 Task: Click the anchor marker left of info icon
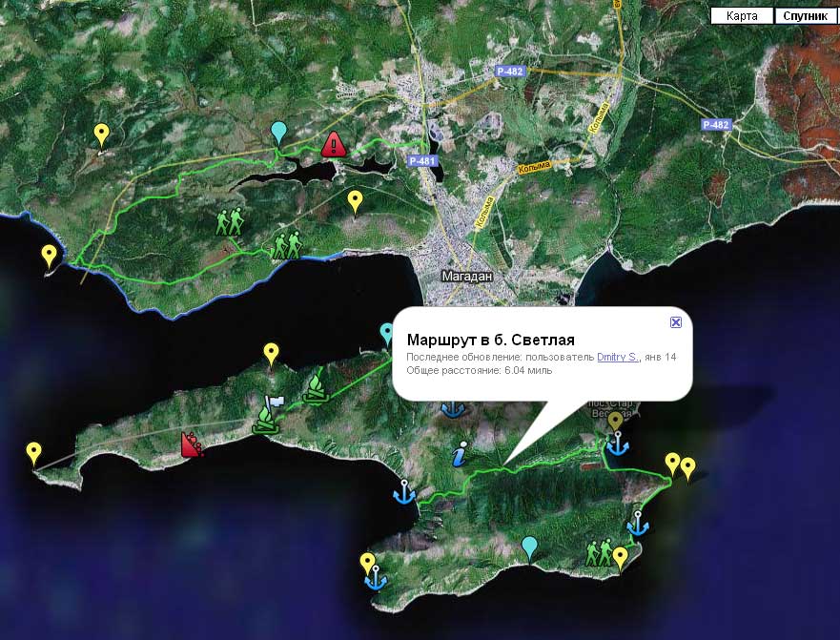click(x=405, y=492)
